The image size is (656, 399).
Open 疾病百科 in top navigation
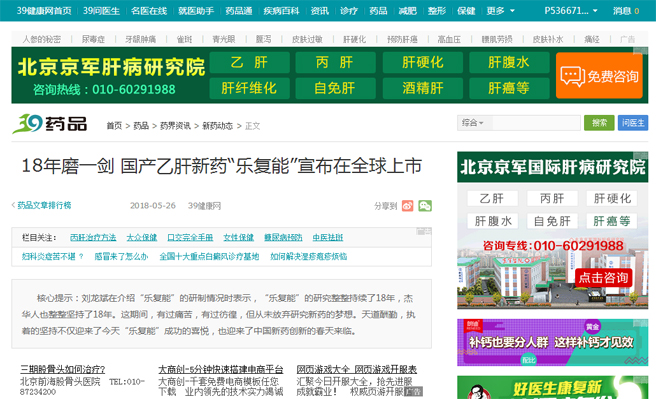click(281, 11)
